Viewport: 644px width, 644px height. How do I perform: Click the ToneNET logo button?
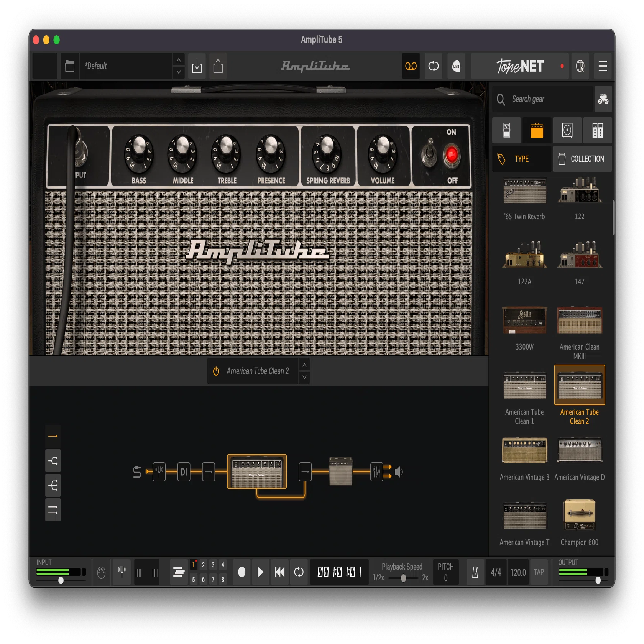pos(520,66)
